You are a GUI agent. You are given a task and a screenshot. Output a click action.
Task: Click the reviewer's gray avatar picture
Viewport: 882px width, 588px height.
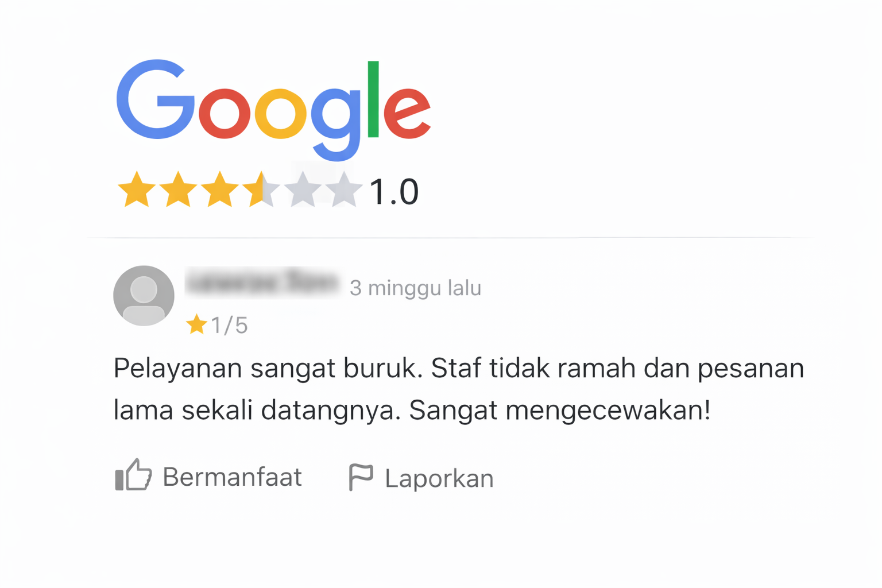pos(144,296)
